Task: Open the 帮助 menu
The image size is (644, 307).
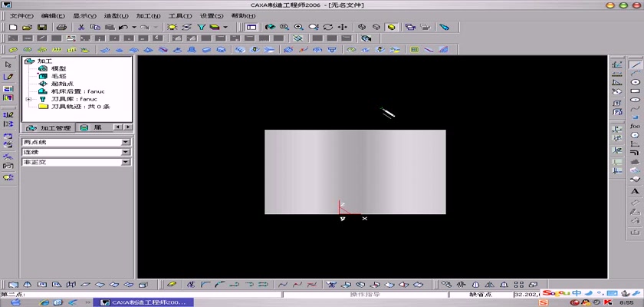Action: click(x=244, y=15)
